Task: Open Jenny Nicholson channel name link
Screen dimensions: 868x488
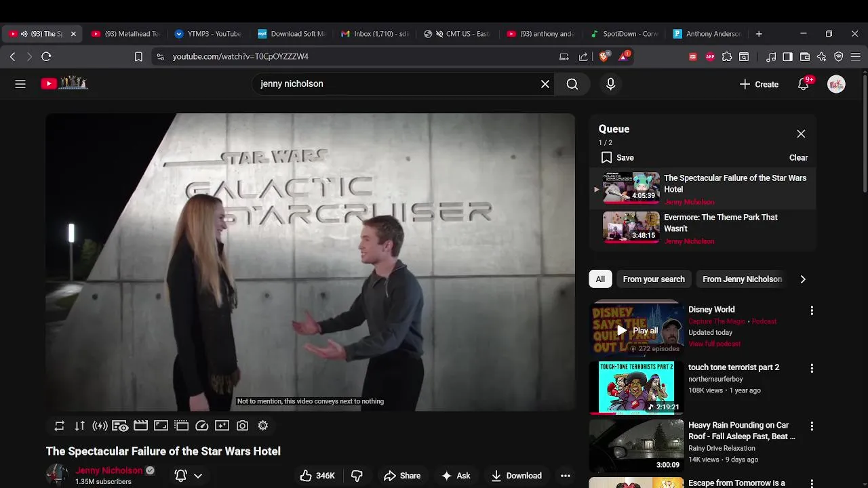Action: click(108, 470)
